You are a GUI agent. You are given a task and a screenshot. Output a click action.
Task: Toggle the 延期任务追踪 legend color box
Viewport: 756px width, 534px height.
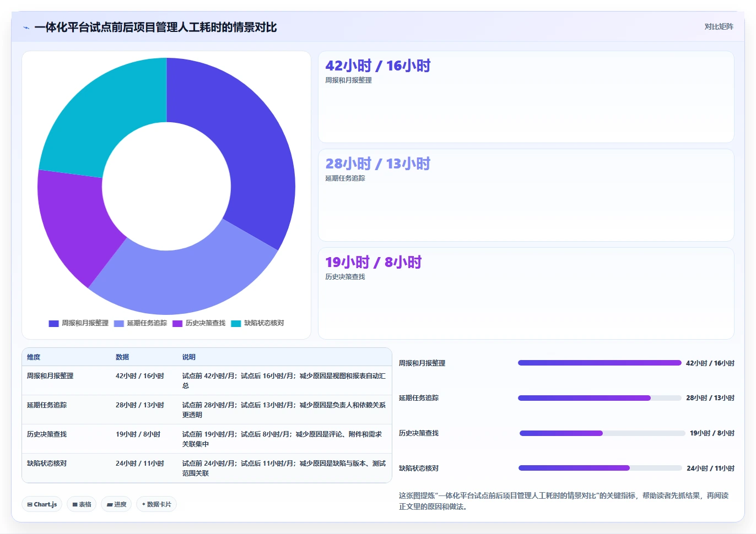coord(119,324)
